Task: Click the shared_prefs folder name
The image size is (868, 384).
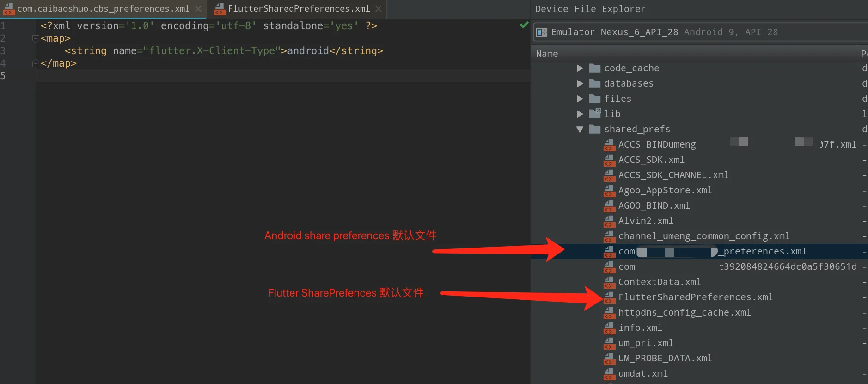Action: [637, 130]
